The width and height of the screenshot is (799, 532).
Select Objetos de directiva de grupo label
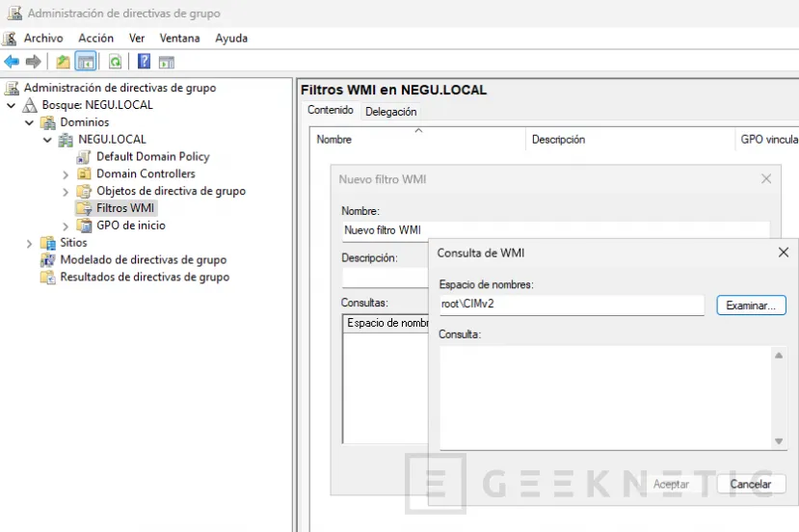[172, 191]
